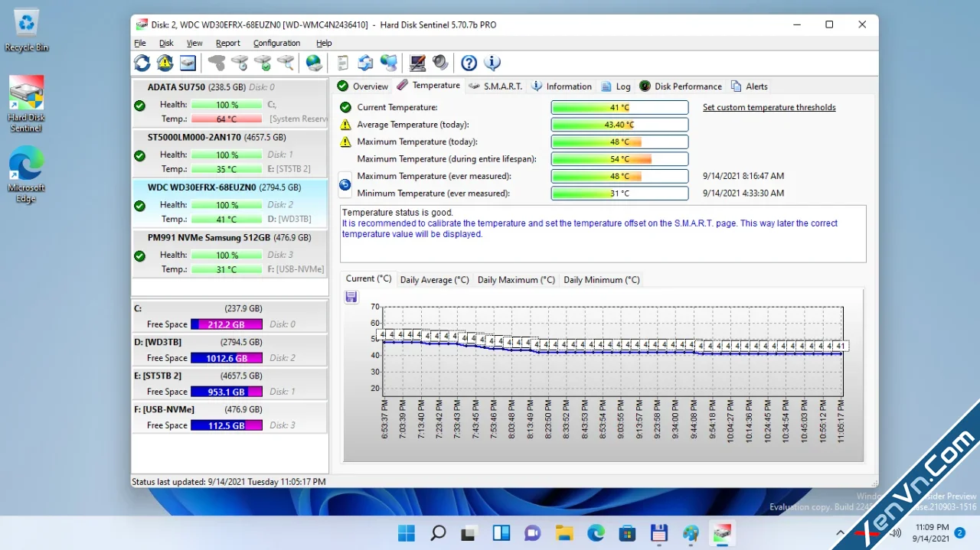980x550 pixels.
Task: Click green check status icon for ADATA SU750
Action: click(x=139, y=106)
